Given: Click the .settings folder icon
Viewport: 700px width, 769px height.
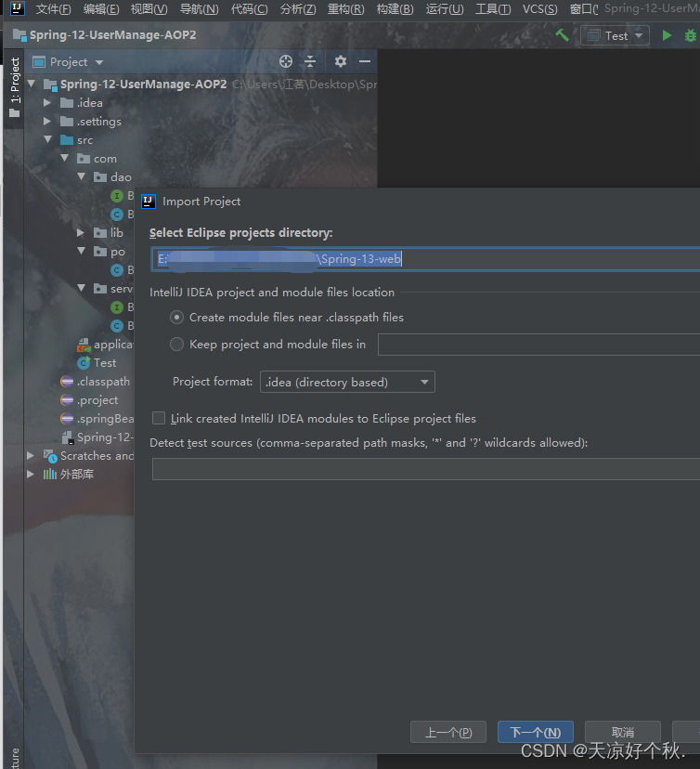Looking at the screenshot, I should click(x=67, y=122).
